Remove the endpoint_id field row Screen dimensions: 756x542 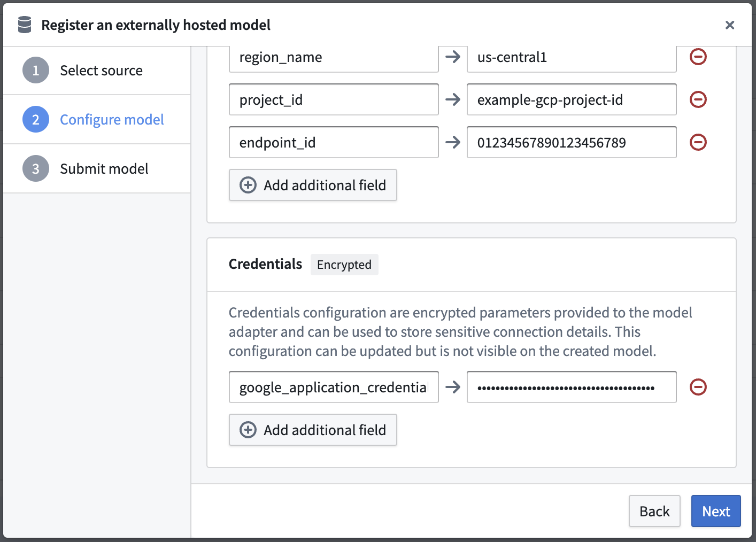(698, 142)
